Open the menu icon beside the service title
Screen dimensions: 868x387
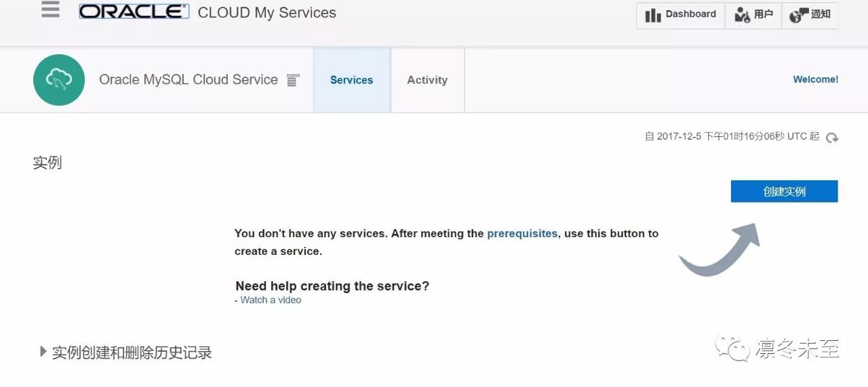click(x=293, y=81)
